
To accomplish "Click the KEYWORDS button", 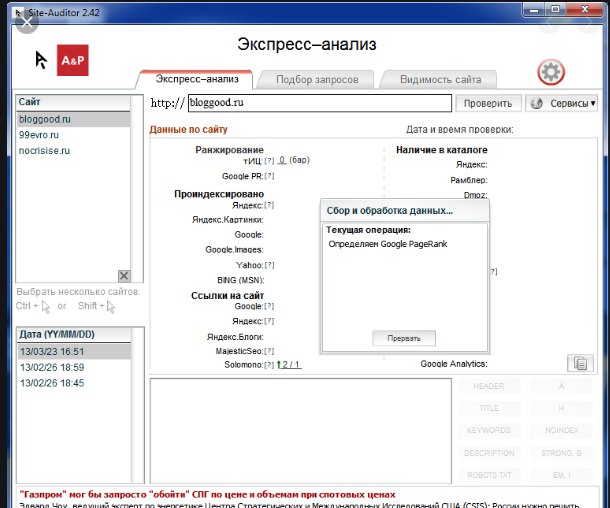I will (x=489, y=430).
